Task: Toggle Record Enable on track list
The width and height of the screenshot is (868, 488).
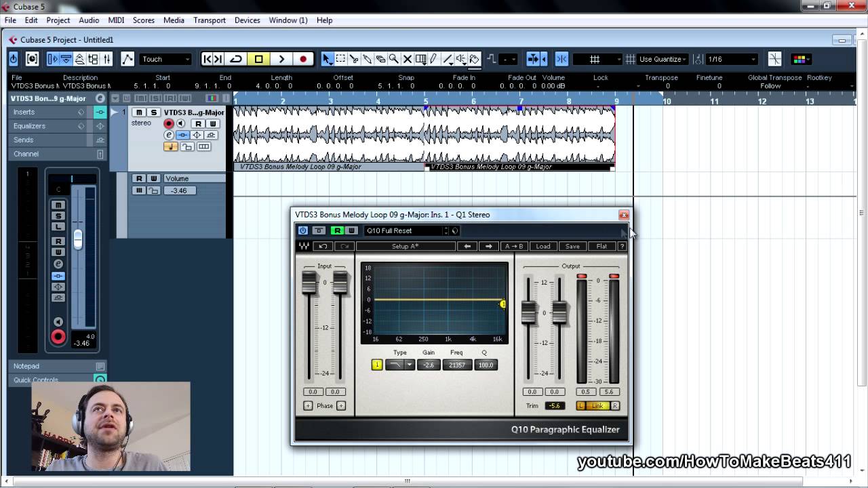Action: click(x=169, y=123)
